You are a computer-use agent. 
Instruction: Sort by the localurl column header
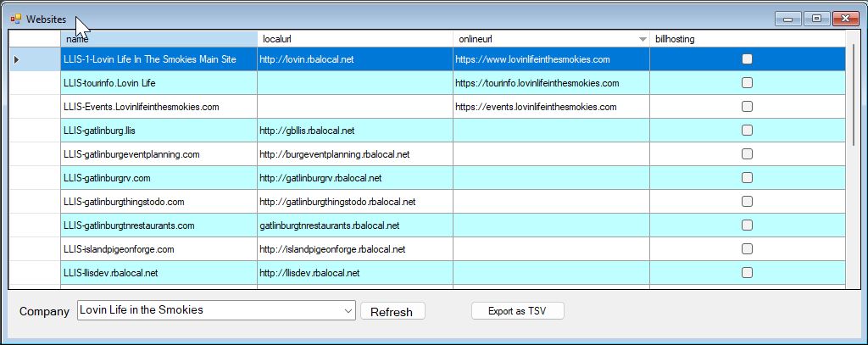point(355,39)
